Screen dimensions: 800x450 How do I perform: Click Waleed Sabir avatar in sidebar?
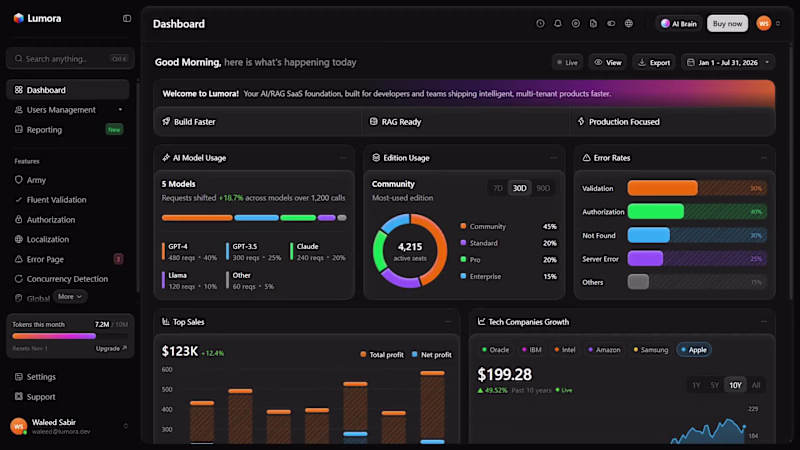pos(19,426)
